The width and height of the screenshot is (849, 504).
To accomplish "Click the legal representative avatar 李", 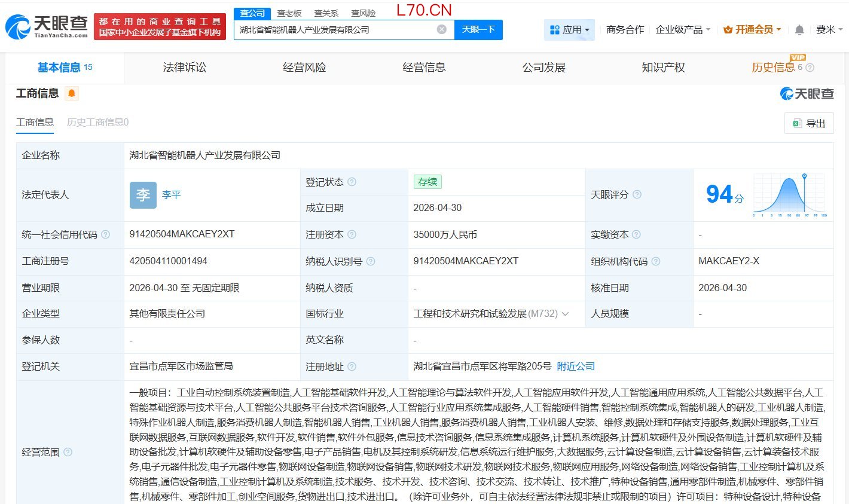I will pos(143,195).
